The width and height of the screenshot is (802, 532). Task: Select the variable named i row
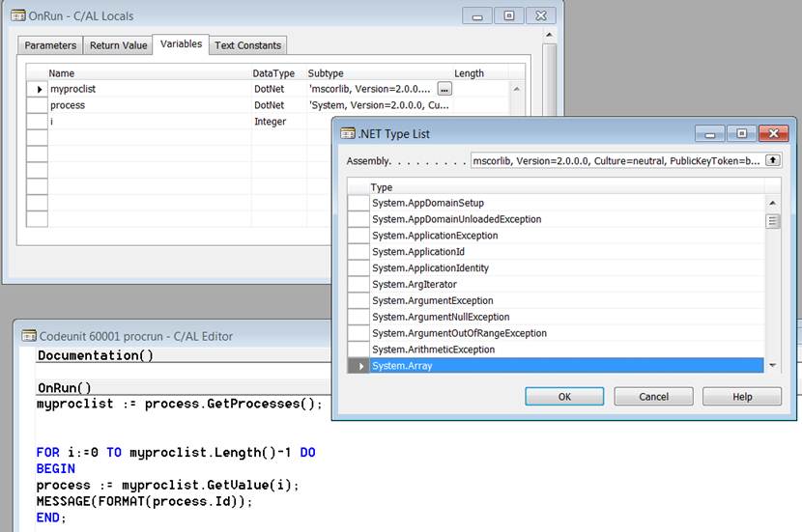click(145, 122)
